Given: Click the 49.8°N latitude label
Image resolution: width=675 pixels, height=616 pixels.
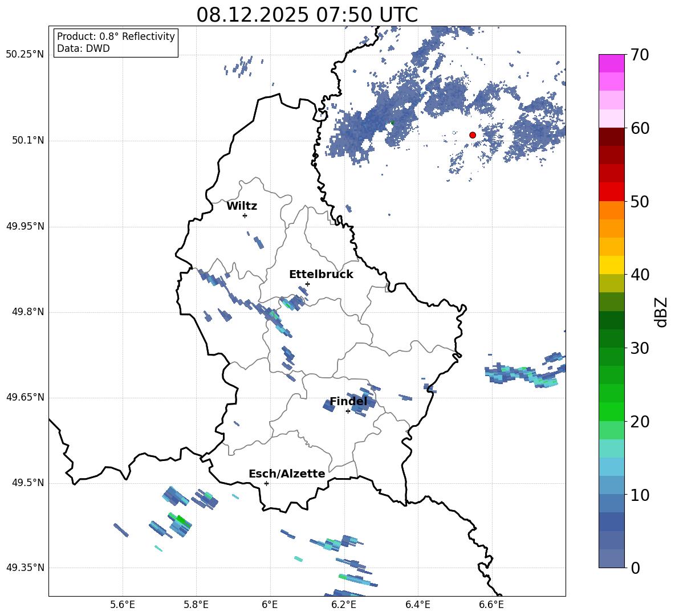Looking at the screenshot, I should (27, 312).
